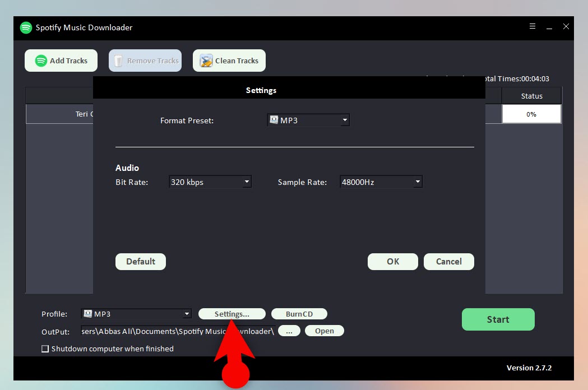Close the Spotify Music Downloader window
This screenshot has height=390, width=588.
point(566,26)
